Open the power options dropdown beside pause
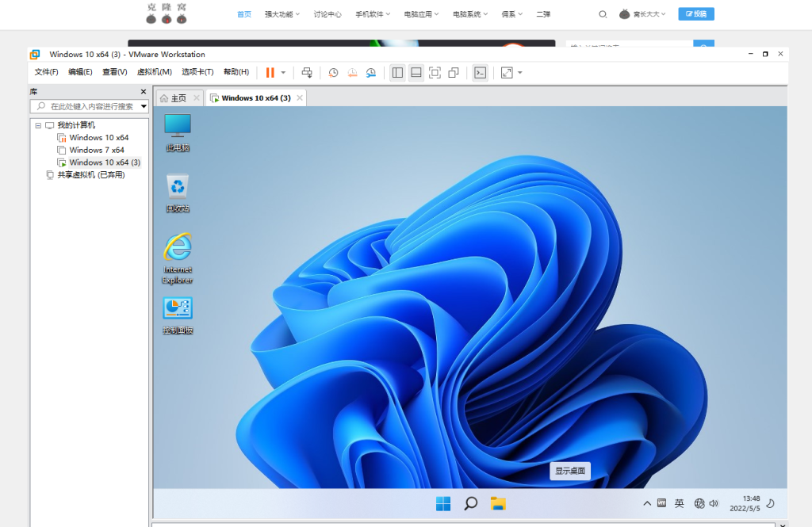 pyautogui.click(x=283, y=72)
